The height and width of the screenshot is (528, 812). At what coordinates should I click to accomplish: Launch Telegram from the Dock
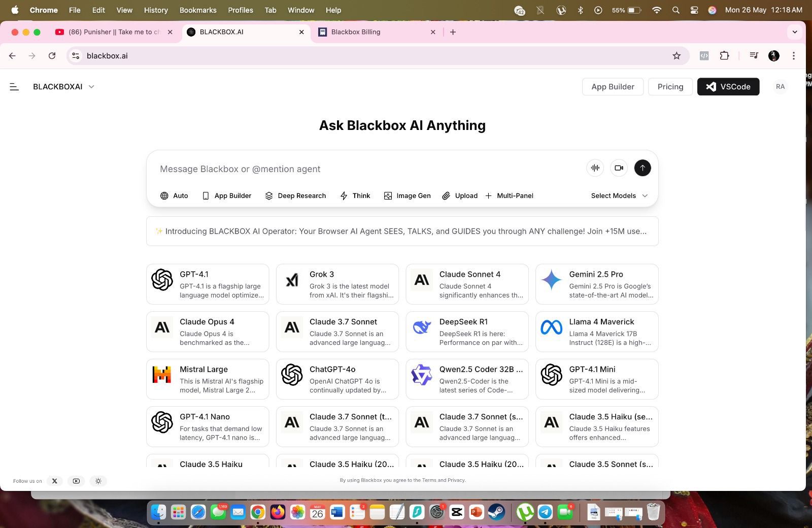pos(546,512)
